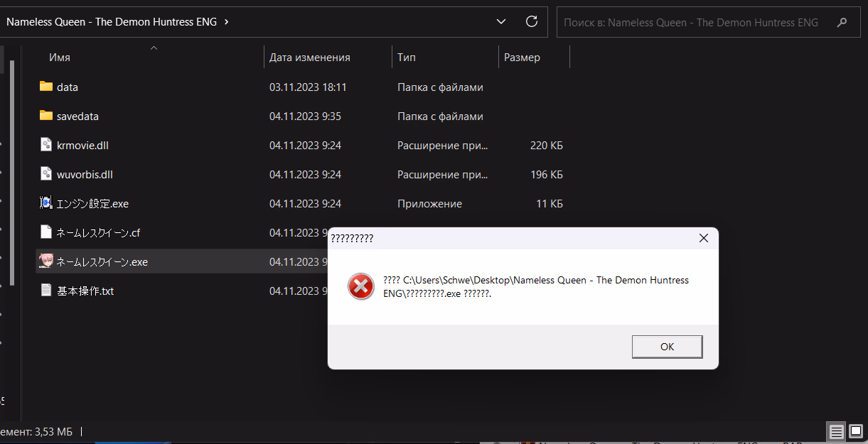
Task: Click the 220 КБ size of krmovie.dll
Action: [x=547, y=145]
